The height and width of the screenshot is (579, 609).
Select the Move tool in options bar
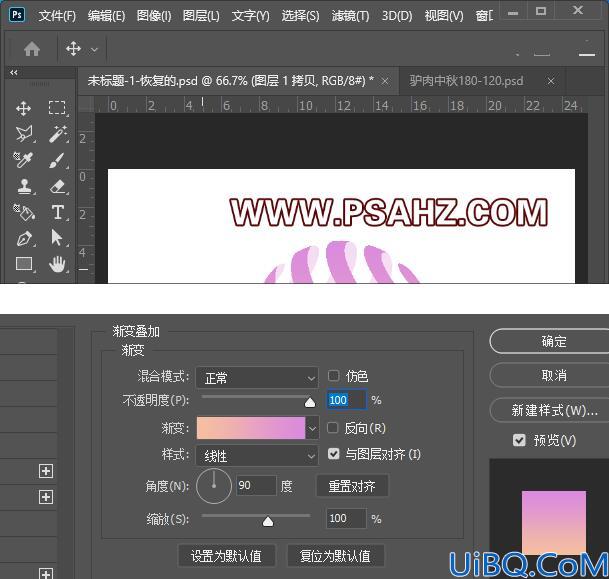click(73, 49)
